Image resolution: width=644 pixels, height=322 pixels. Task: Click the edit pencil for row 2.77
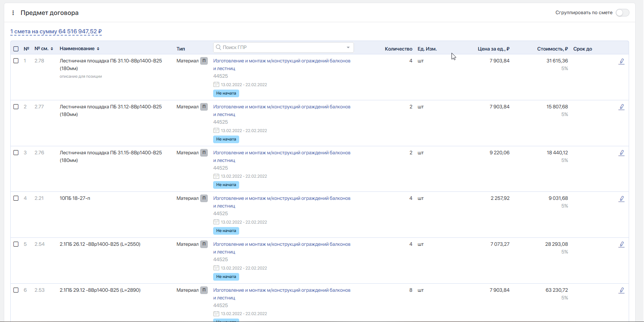621,107
